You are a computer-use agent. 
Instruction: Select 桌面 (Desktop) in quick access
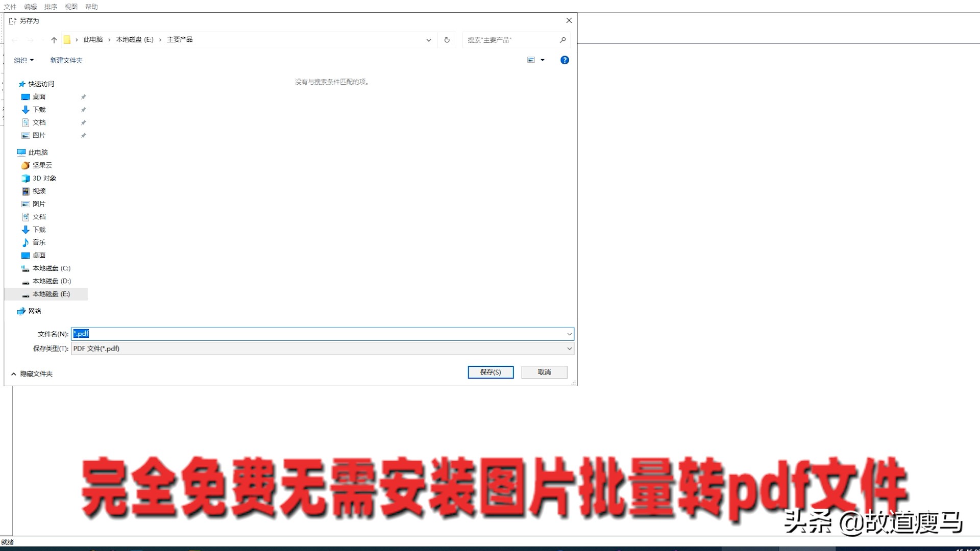39,96
